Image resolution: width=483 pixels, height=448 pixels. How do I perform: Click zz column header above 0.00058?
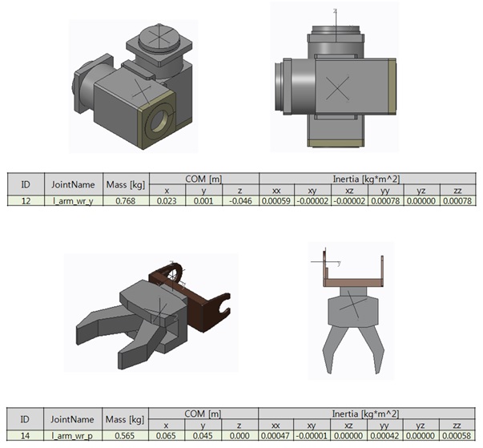coord(457,426)
